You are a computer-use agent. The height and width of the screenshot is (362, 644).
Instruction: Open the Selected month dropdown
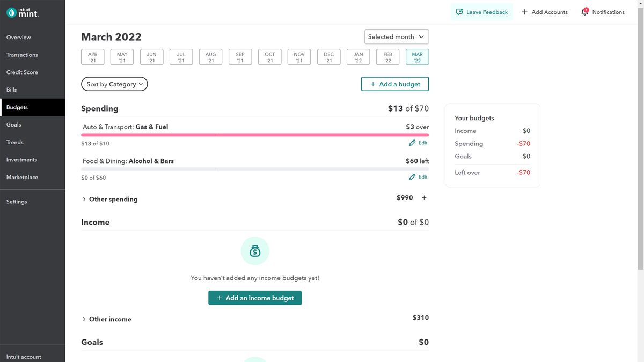396,36
